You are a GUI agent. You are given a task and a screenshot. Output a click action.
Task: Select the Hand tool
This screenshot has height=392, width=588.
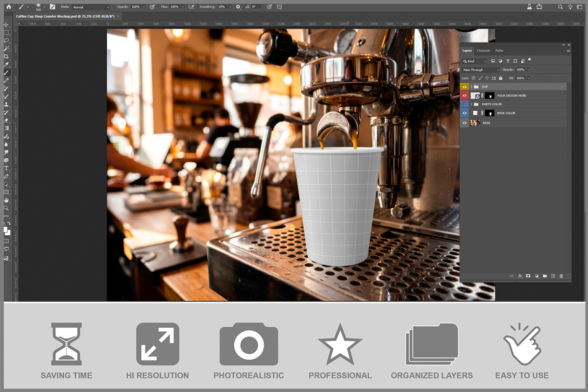(x=6, y=200)
